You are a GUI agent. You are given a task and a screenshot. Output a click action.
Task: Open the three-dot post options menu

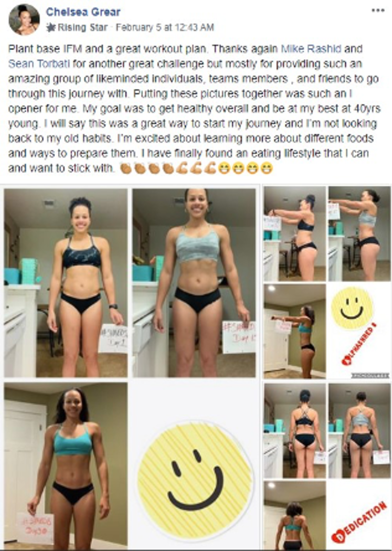click(x=378, y=10)
